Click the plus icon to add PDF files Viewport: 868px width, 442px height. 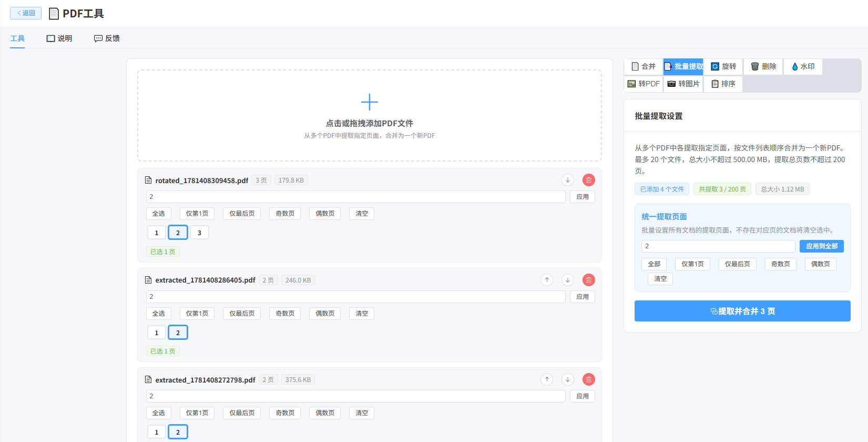click(370, 102)
